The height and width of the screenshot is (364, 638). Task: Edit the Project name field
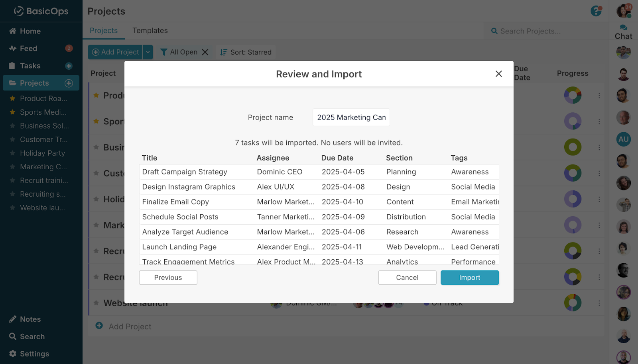pos(351,117)
